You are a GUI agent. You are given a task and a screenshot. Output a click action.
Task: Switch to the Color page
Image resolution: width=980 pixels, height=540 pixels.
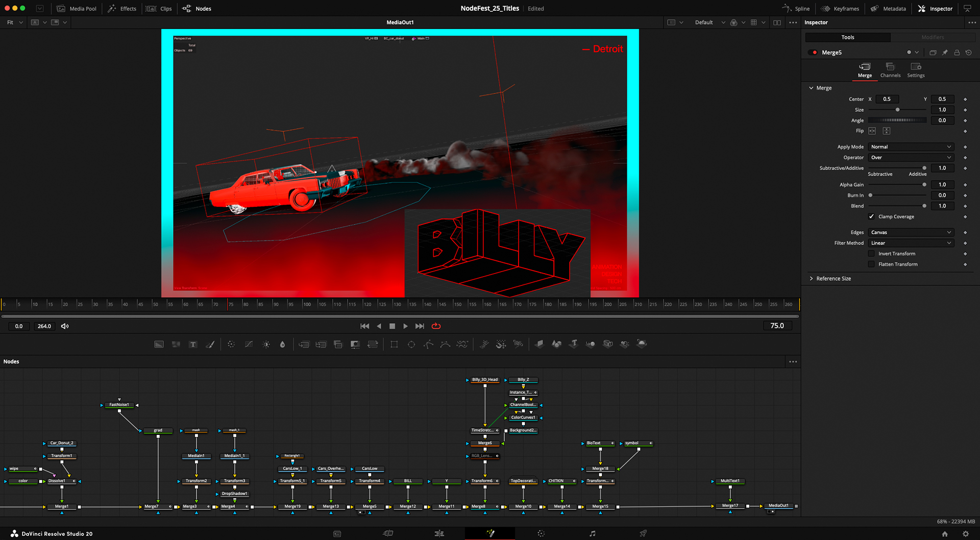[x=541, y=533]
